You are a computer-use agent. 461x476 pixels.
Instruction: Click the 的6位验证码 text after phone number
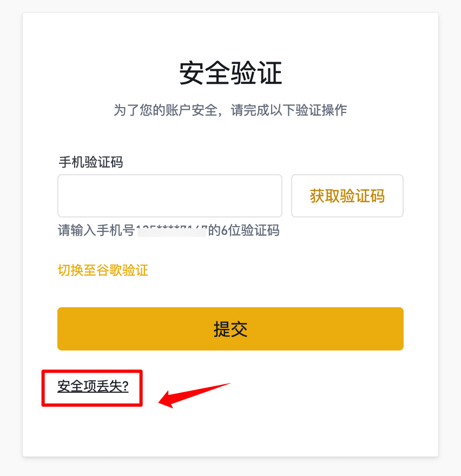[x=243, y=230]
